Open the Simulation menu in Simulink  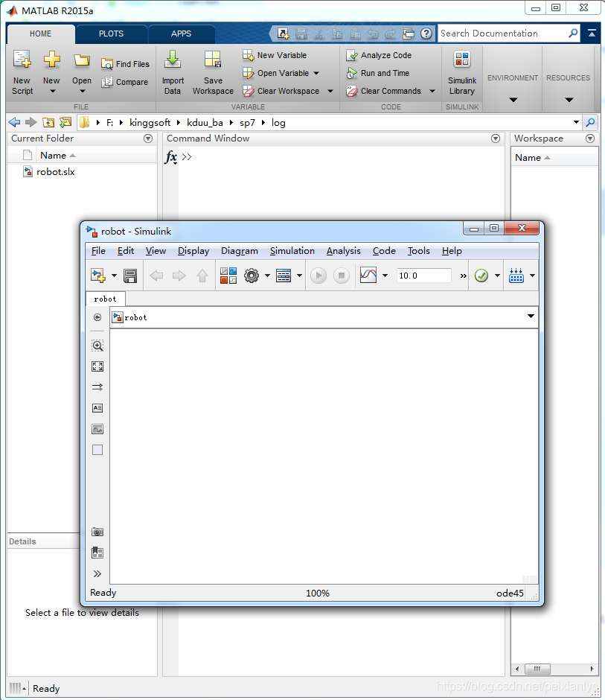click(x=292, y=251)
